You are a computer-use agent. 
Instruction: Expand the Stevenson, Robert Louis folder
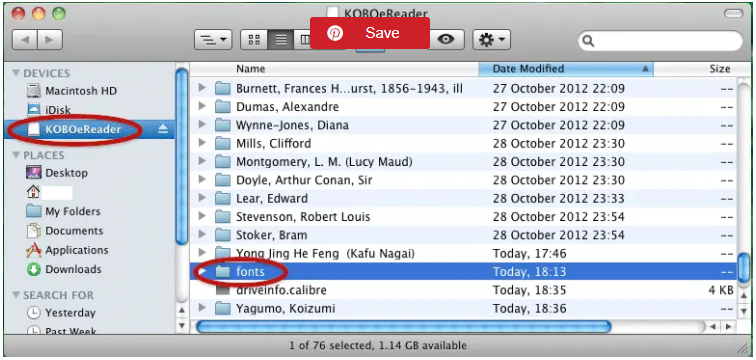(202, 216)
